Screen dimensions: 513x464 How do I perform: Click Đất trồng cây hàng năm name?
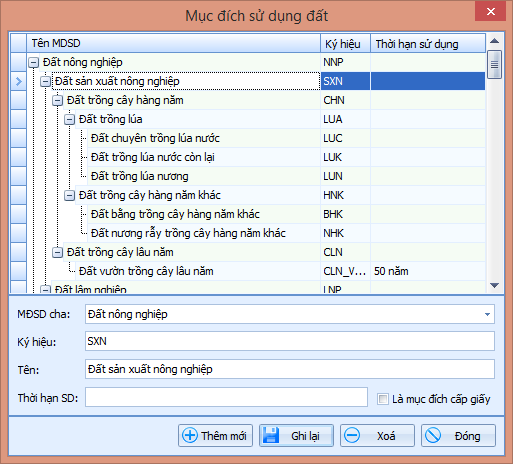(x=125, y=100)
